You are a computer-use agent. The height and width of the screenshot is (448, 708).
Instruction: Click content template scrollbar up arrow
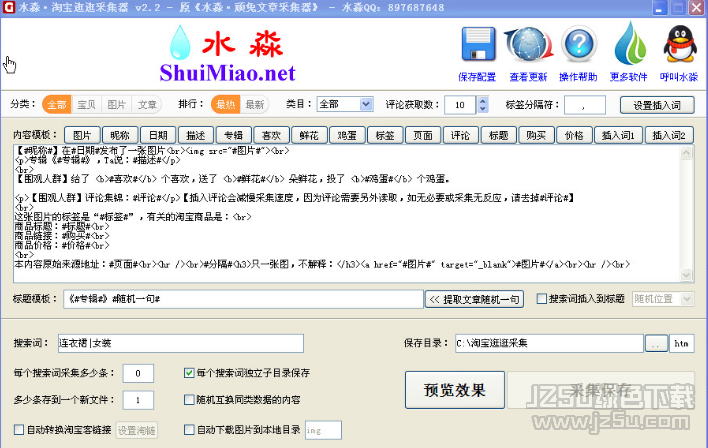tap(686, 153)
